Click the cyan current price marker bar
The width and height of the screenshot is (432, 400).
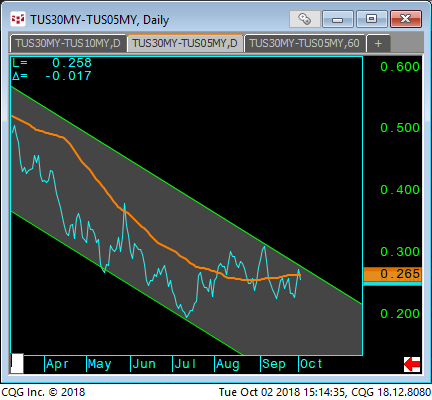(x=392, y=284)
